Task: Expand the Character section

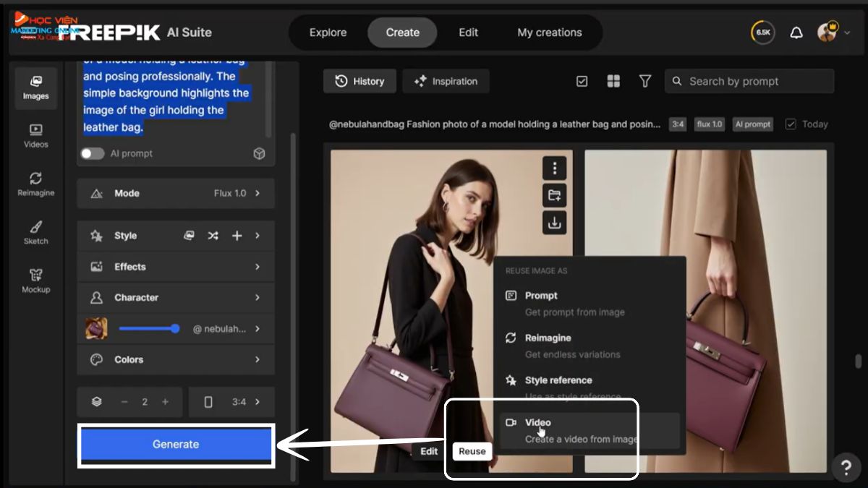Action: pos(176,298)
